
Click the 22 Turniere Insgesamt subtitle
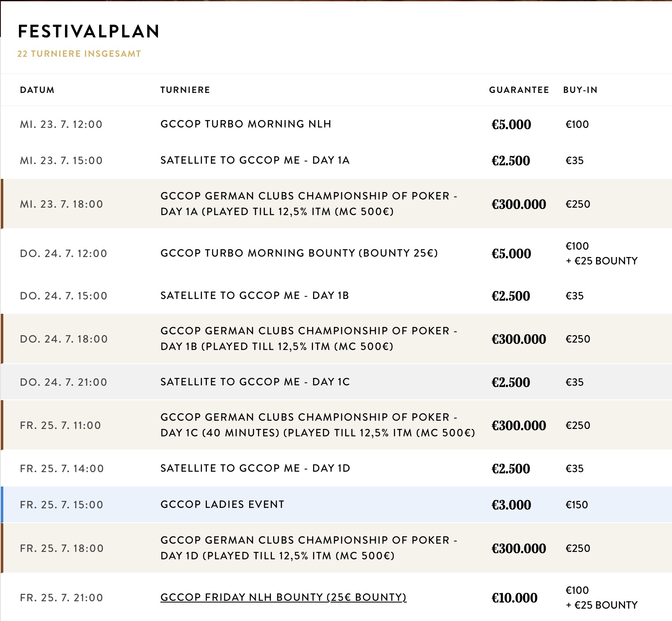79,54
